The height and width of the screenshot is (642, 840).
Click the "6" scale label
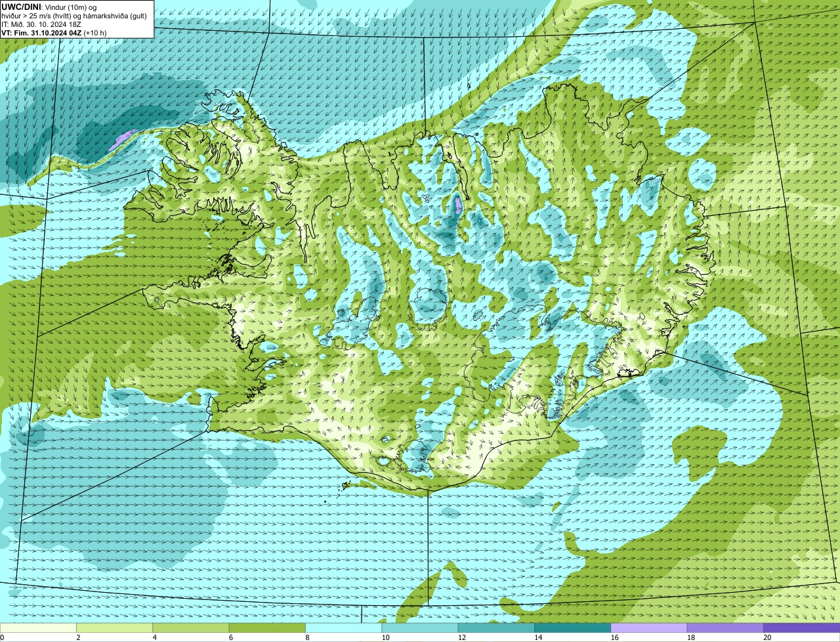230,637
